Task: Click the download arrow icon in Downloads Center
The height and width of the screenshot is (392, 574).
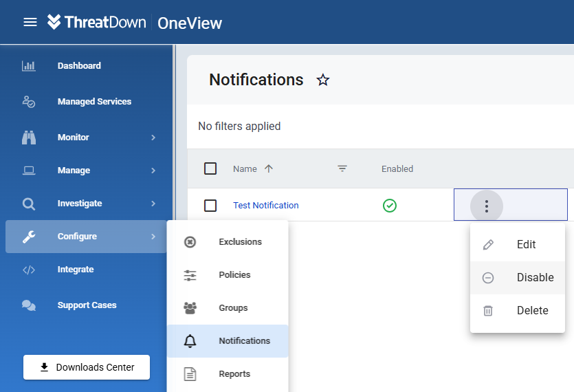Action: [x=44, y=367]
